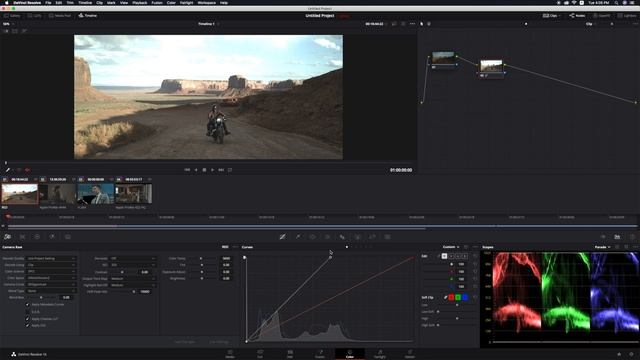Select the Curves palette icon
Screen dimensions: 640x360
click(x=282, y=237)
